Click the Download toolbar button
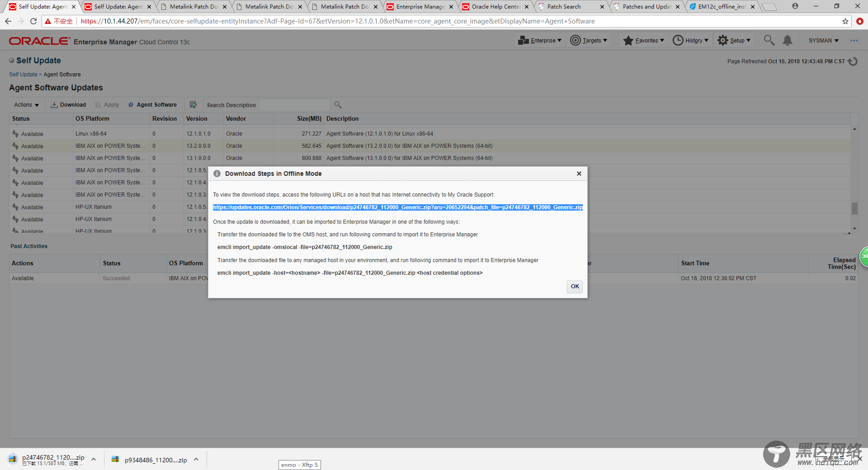The image size is (868, 470). (x=68, y=105)
